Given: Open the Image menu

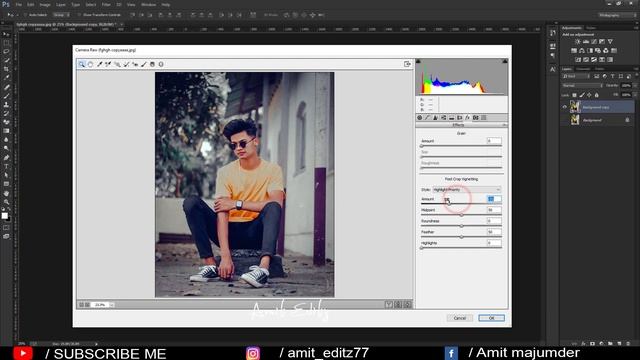Looking at the screenshot, I should tap(45, 4).
